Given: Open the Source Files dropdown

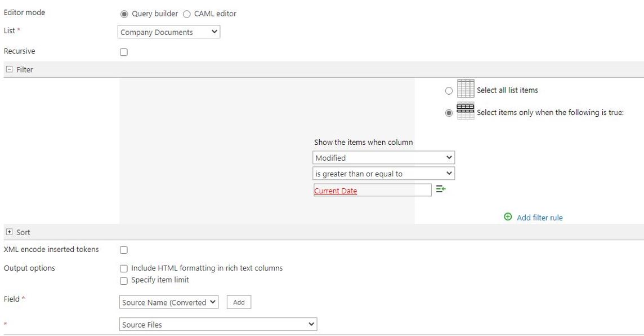Looking at the screenshot, I should tap(218, 324).
